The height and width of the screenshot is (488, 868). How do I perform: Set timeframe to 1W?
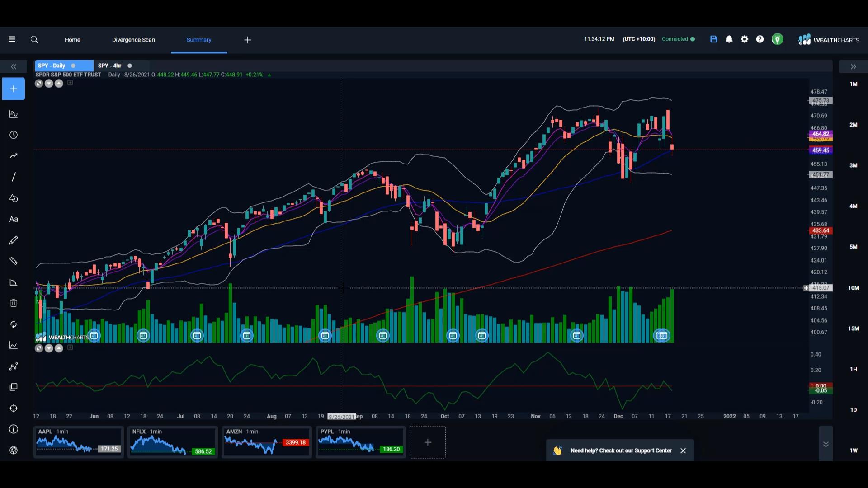click(854, 450)
